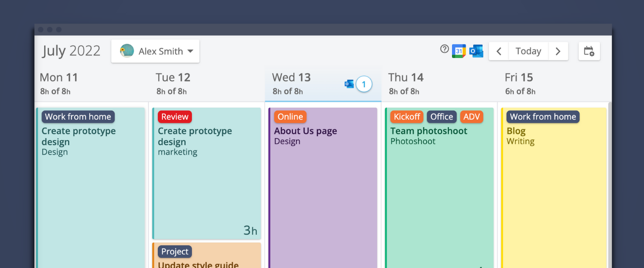Click the Outlook icon in toolbar
The height and width of the screenshot is (268, 644).
(x=476, y=51)
